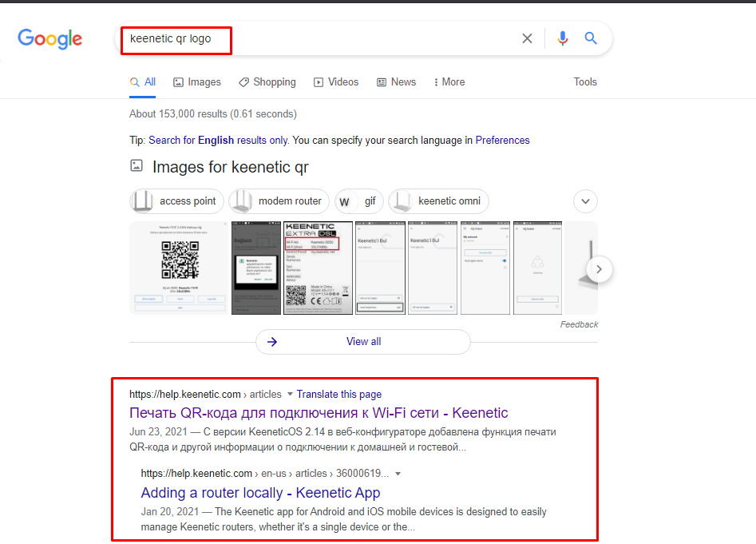Switch to the Images tab
This screenshot has width=756, height=544.
tap(197, 82)
